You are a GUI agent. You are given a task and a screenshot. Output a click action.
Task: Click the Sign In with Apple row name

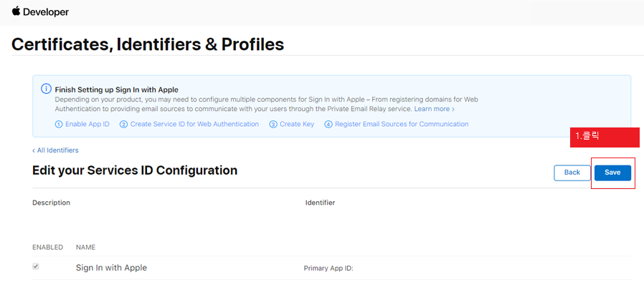[111, 268]
